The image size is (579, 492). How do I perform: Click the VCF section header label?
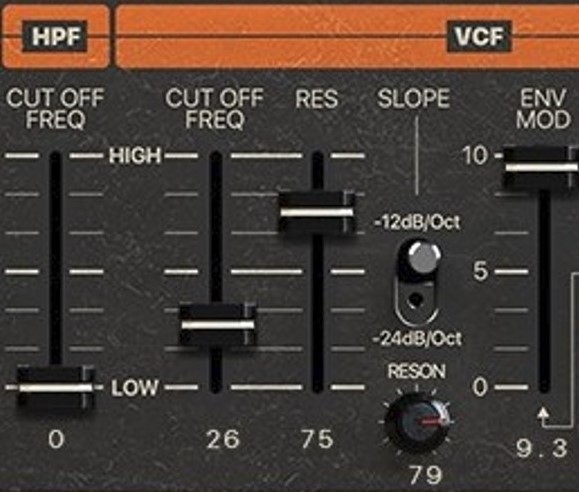(x=479, y=36)
